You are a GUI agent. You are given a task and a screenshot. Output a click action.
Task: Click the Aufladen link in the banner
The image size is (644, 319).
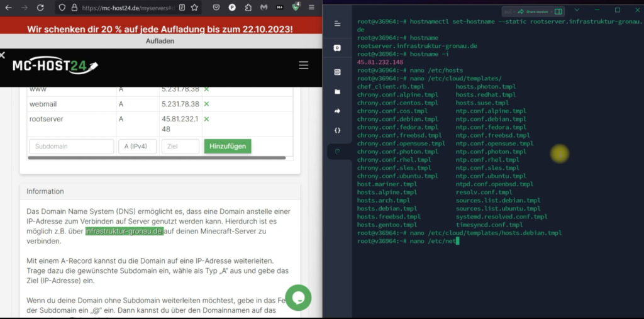[161, 41]
